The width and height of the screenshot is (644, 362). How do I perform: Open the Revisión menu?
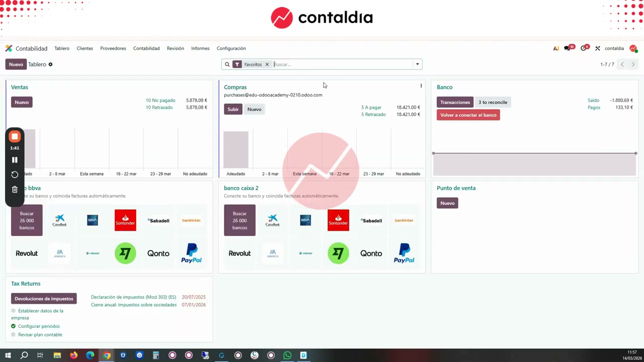pyautogui.click(x=175, y=48)
